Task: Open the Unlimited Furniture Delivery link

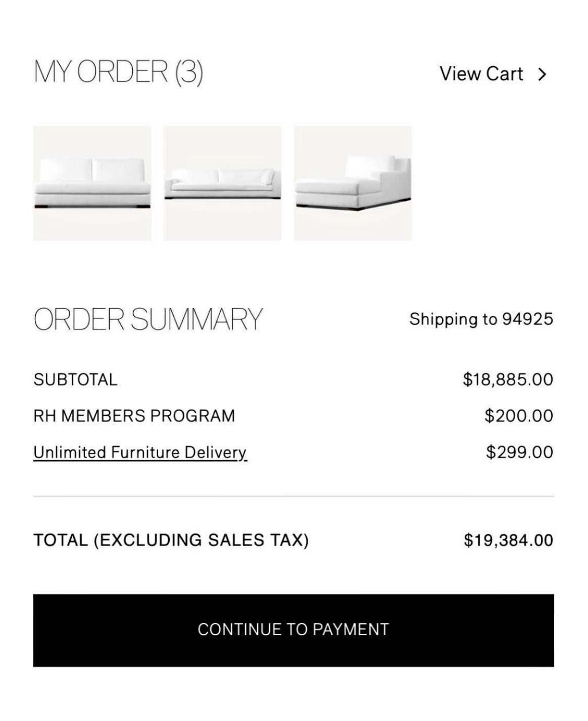Action: 140,452
